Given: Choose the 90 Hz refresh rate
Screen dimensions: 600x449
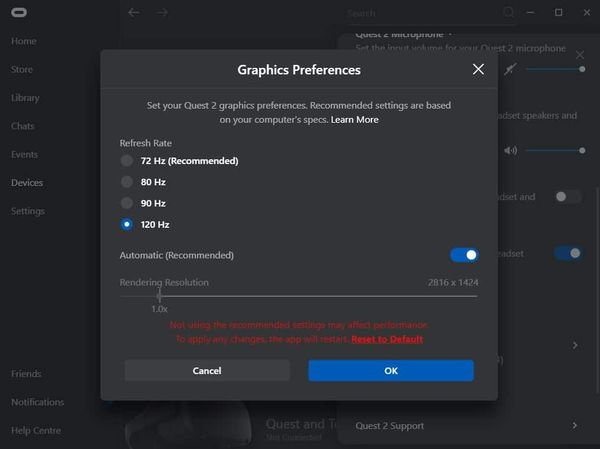Looking at the screenshot, I should click(126, 203).
